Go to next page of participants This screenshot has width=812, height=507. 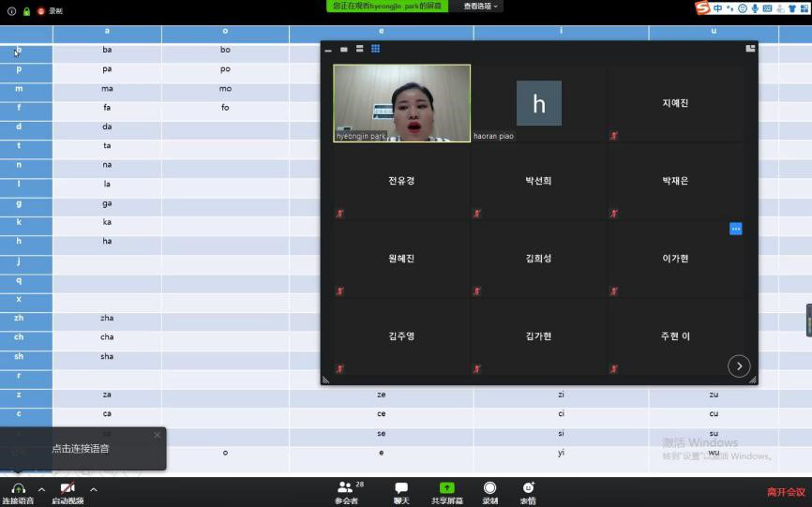[x=739, y=366]
